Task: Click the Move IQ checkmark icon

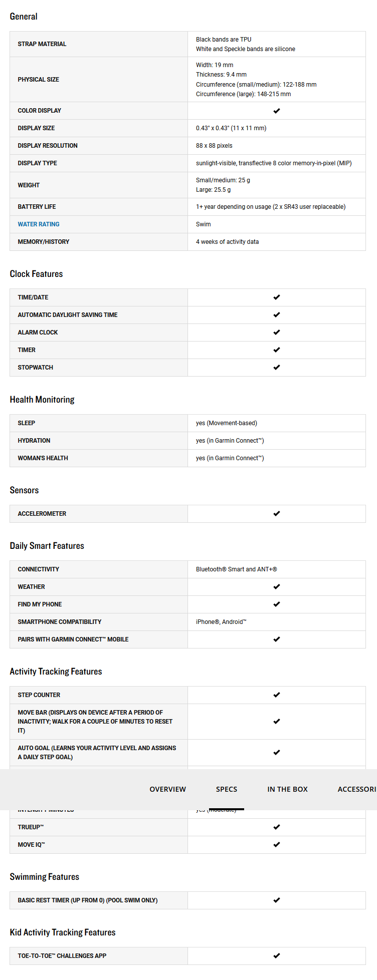Action: point(277,845)
